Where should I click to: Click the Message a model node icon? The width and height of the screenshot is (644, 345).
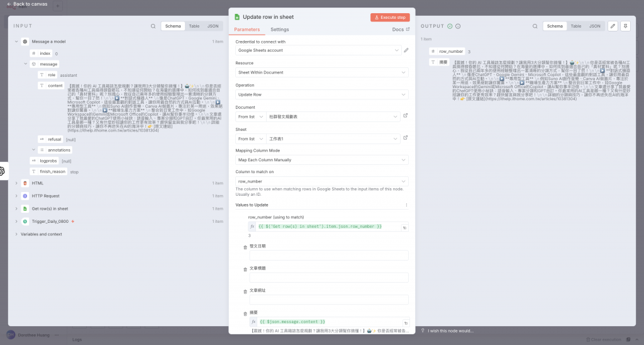[x=25, y=42]
